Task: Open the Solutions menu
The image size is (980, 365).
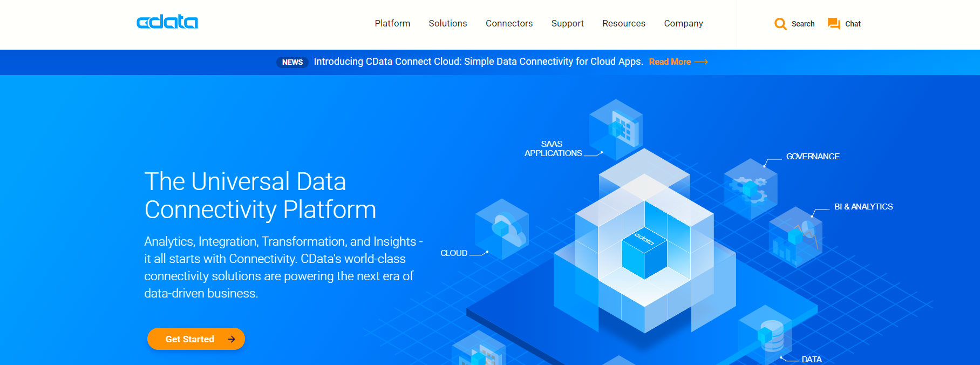Action: (x=448, y=23)
